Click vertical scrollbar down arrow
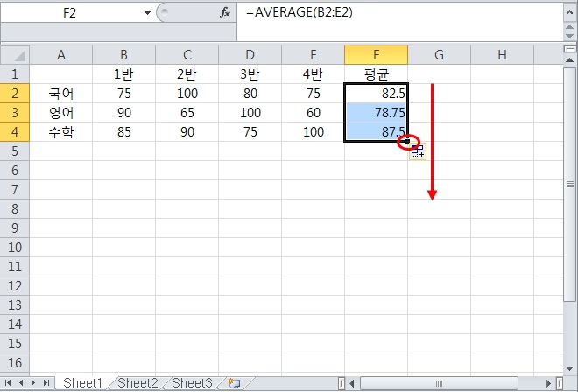Screen dimensions: 578x392 pos(569,368)
